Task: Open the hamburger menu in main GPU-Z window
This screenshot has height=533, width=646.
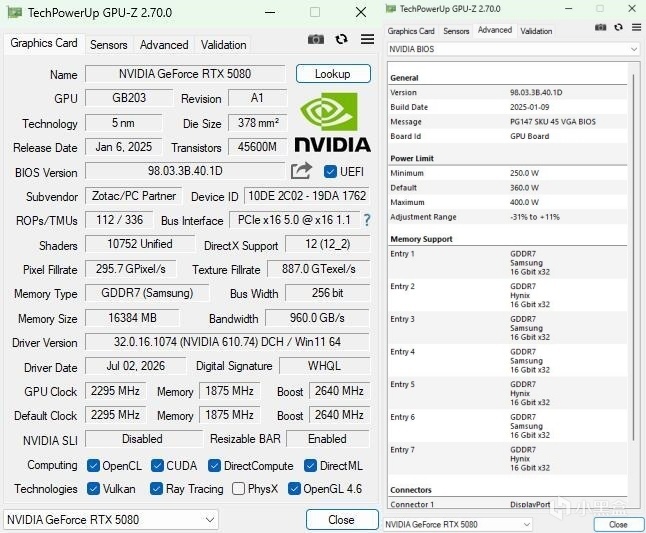Action: pos(367,39)
